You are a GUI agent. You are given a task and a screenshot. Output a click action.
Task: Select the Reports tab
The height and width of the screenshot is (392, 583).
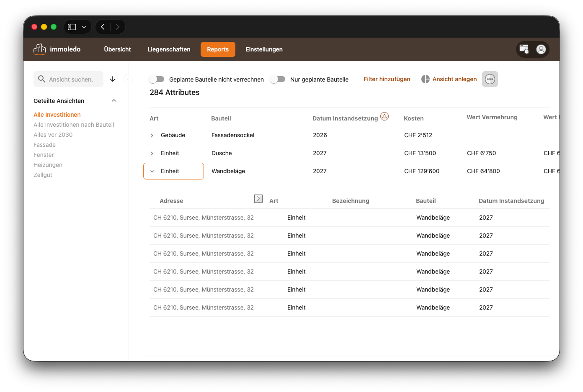[218, 49]
